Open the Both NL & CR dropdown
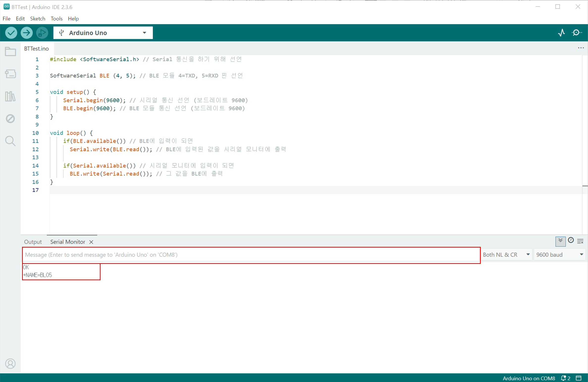 click(506, 255)
